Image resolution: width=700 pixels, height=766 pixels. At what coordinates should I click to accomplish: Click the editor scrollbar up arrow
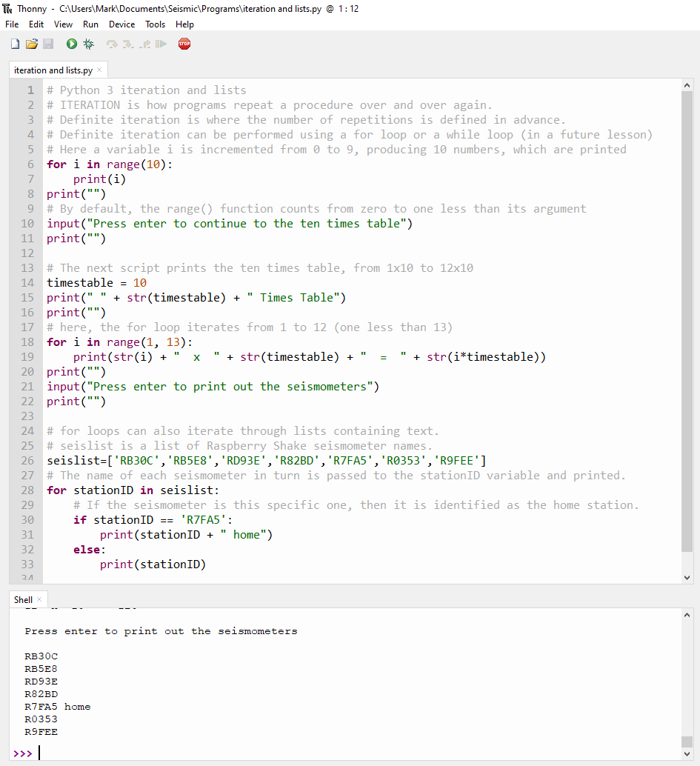(x=687, y=85)
